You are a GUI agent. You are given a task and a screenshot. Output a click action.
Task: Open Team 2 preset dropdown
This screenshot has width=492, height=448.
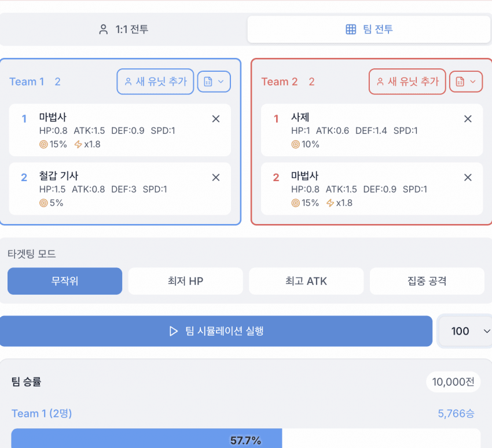pos(466,82)
